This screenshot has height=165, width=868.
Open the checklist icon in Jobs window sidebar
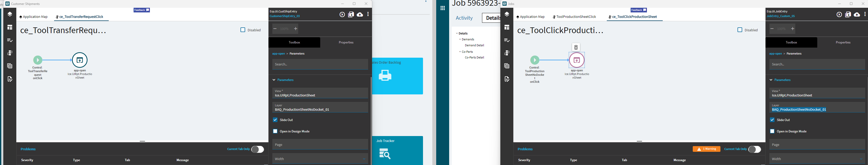[x=507, y=40]
